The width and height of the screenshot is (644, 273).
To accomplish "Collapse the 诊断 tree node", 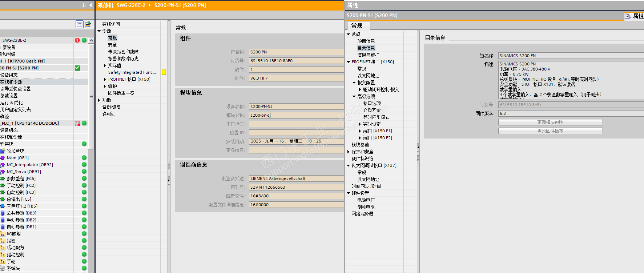I will click(99, 31).
